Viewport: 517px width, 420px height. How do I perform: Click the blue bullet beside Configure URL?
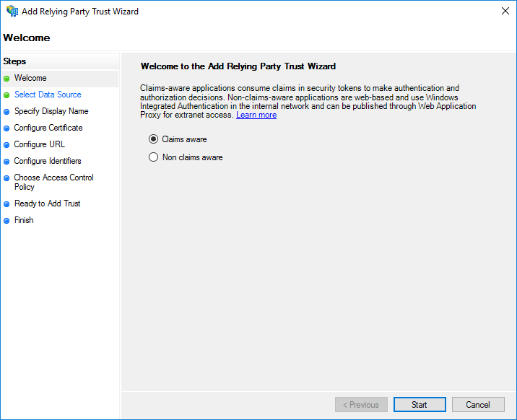pos(7,145)
